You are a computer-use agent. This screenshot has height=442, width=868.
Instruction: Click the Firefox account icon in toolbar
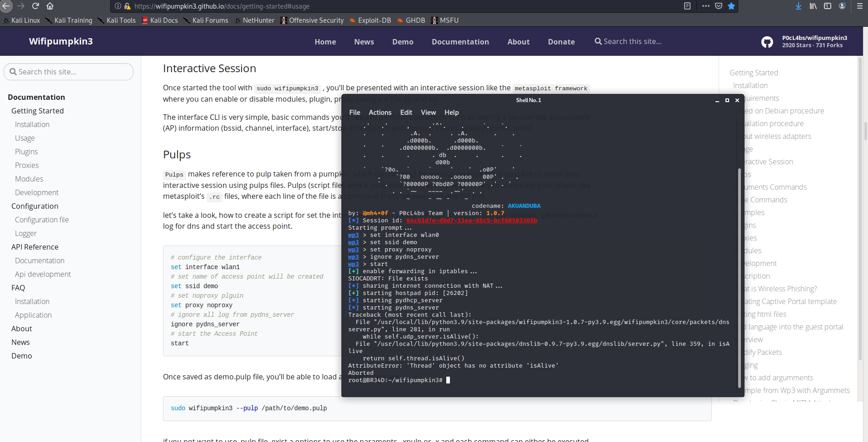pyautogui.click(x=842, y=6)
